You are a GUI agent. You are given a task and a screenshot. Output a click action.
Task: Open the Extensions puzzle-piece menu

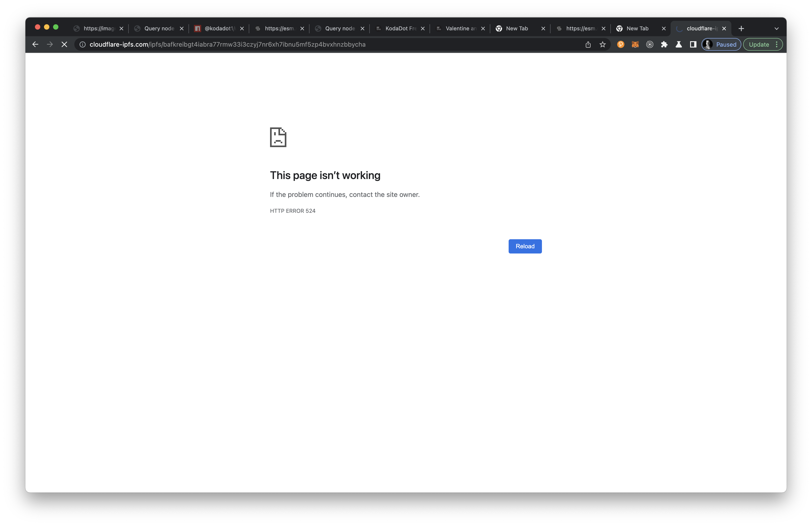tap(664, 44)
